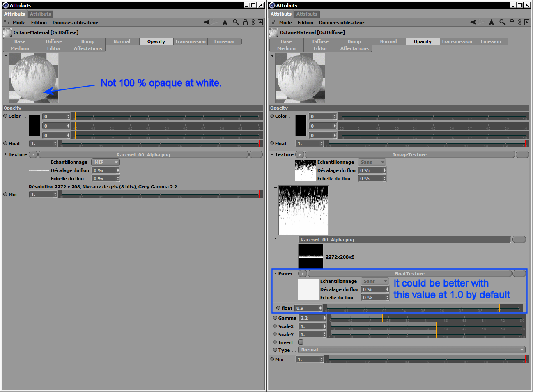Collapse triangle beside Raccord_00_Alpha.png in right window

click(276, 238)
